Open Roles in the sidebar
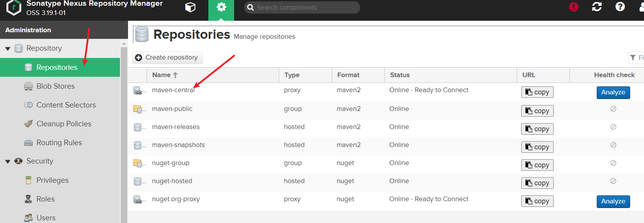The height and width of the screenshot is (223, 644). click(60, 199)
